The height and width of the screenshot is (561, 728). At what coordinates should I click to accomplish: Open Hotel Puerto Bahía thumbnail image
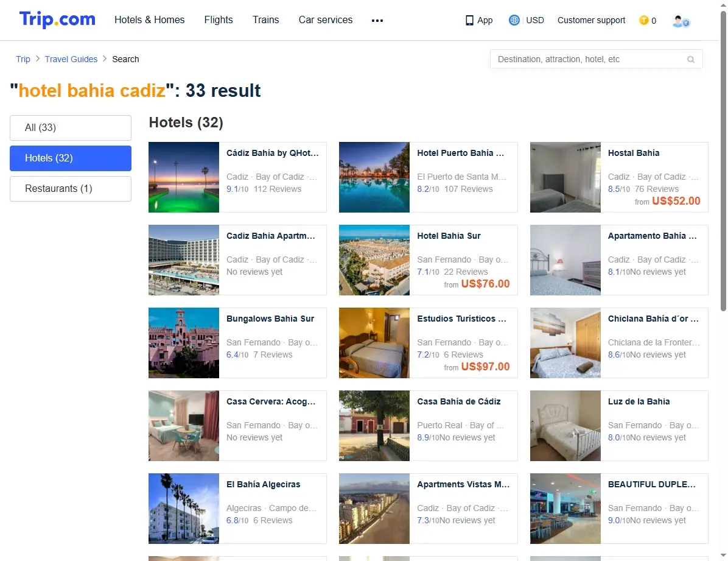[374, 177]
